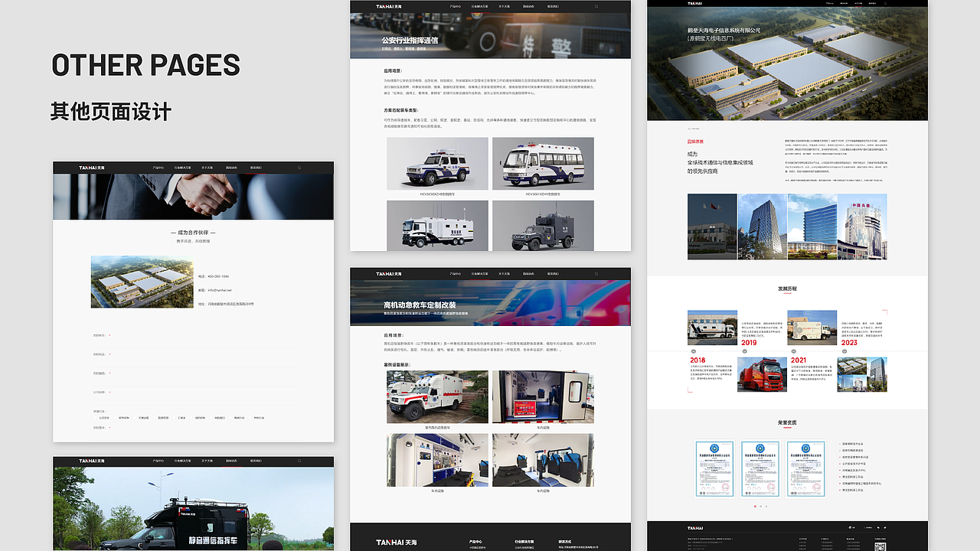Click the TANHAI logo on the command vehicle page
The width and height of the screenshot is (980, 551).
click(93, 461)
